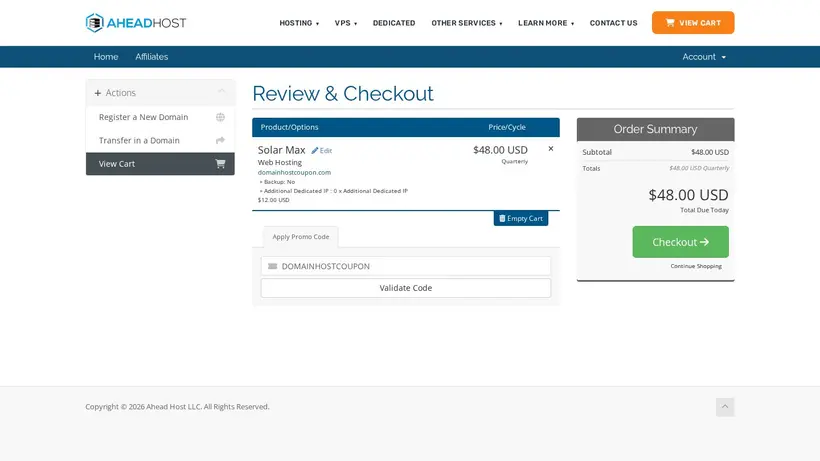
Task: Focus the promo code input field
Action: 406,266
